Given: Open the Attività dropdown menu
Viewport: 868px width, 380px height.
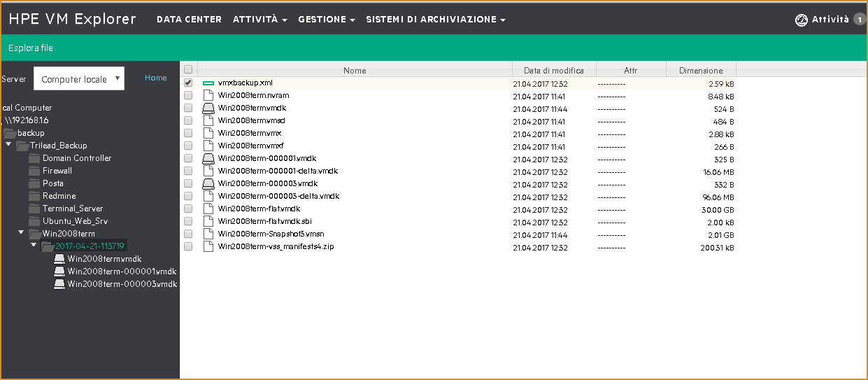Looking at the screenshot, I should pos(260,20).
